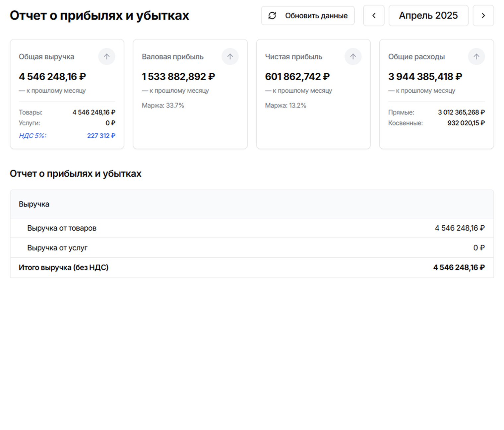Click the 227 312 ₽ VAT value
Viewport: 504px width, 430px height.
(101, 136)
